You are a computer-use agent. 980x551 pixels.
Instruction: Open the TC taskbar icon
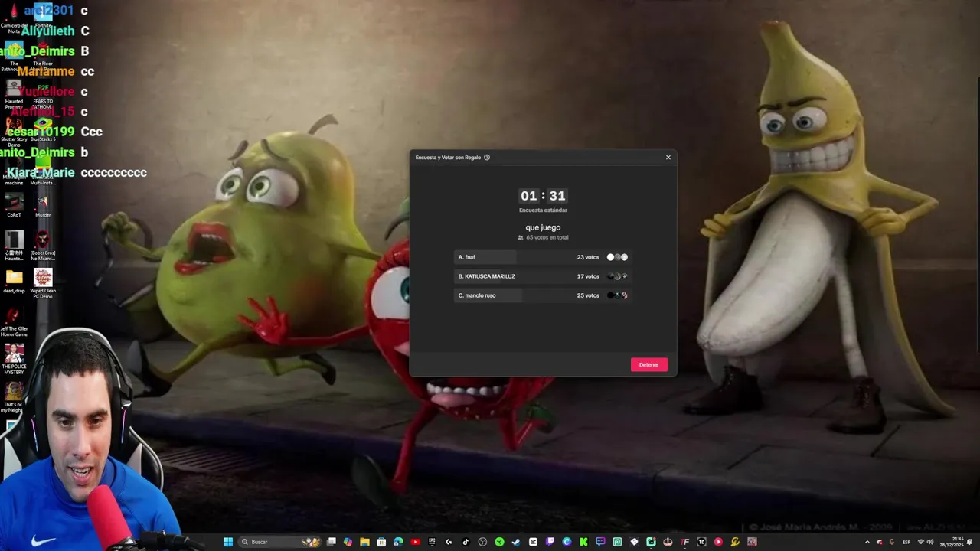701,542
